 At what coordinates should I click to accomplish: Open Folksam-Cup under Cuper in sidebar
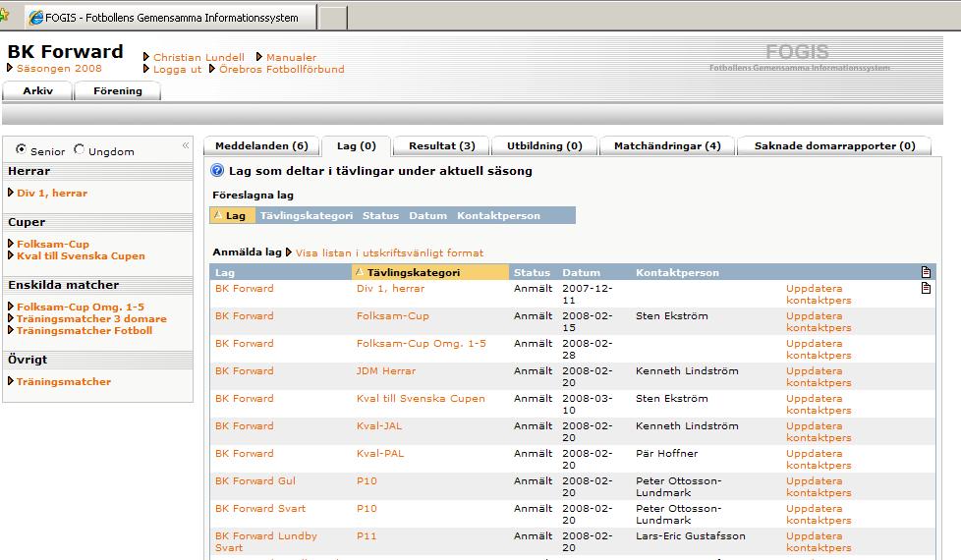pos(53,244)
